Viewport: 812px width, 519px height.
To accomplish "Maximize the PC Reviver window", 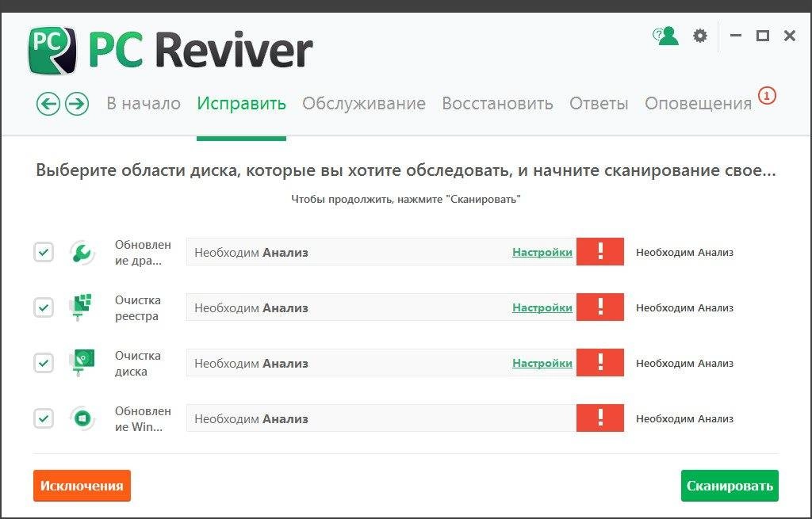I will point(762,36).
